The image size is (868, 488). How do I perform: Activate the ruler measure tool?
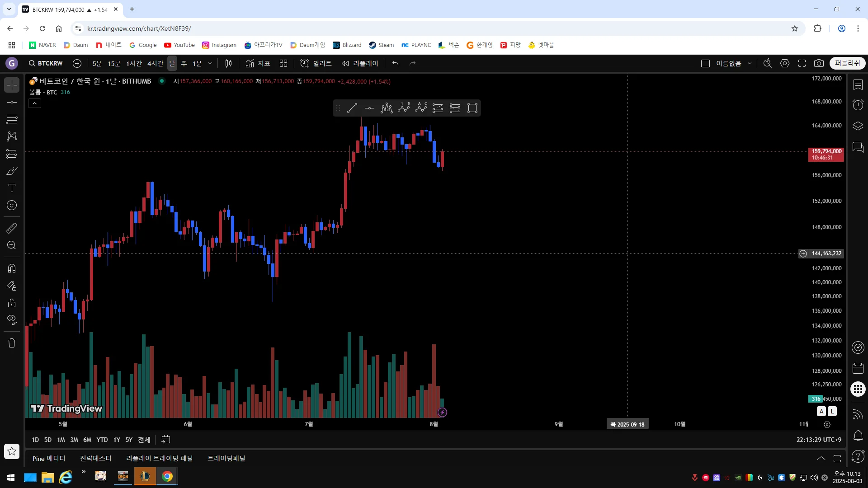pos(12,228)
